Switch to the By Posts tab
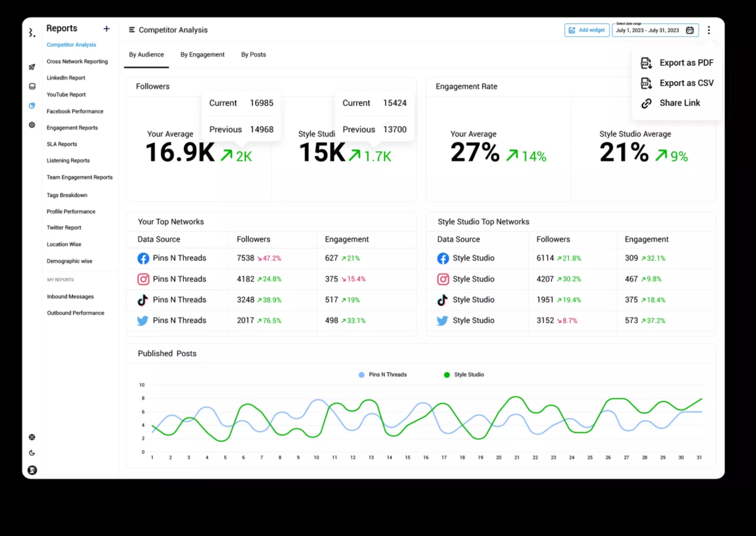The image size is (756, 536). click(253, 55)
